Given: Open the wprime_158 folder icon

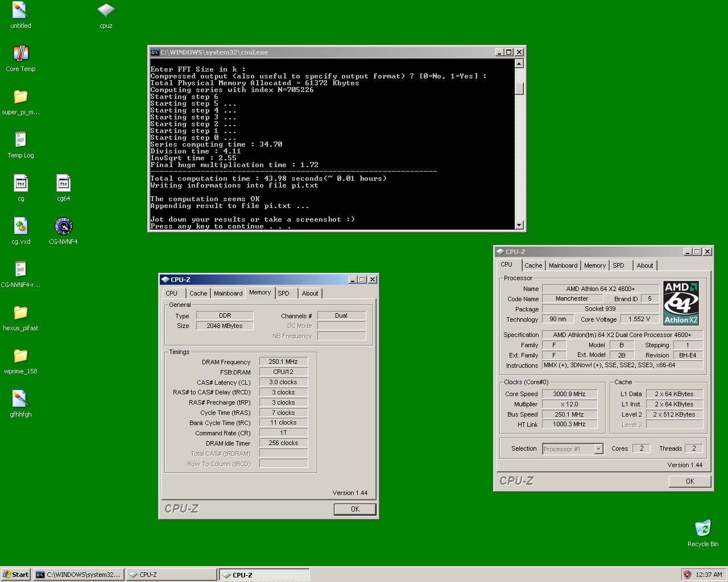Looking at the screenshot, I should [x=20, y=361].
